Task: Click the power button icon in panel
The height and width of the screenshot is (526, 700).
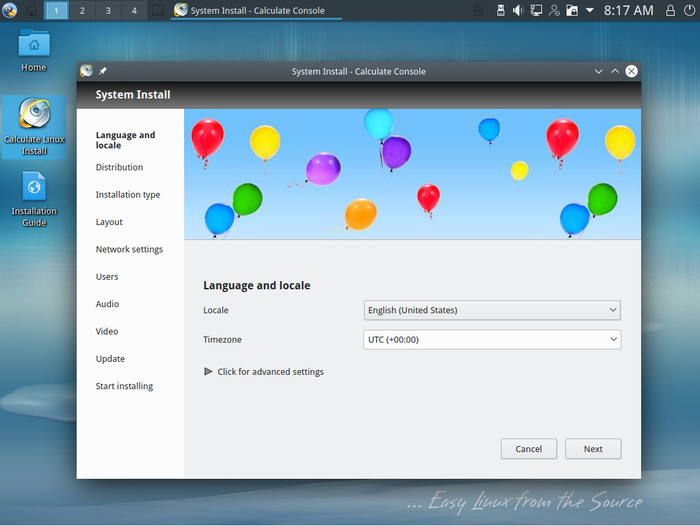Action: [688, 11]
